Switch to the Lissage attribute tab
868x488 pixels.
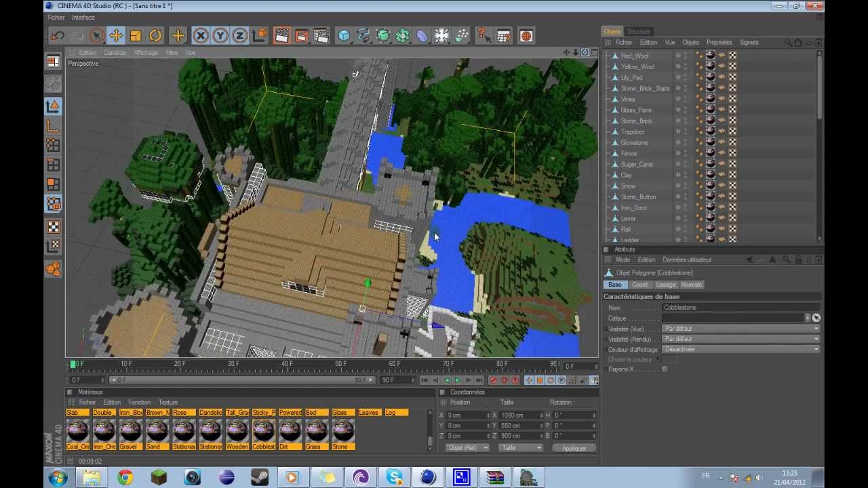click(x=666, y=285)
